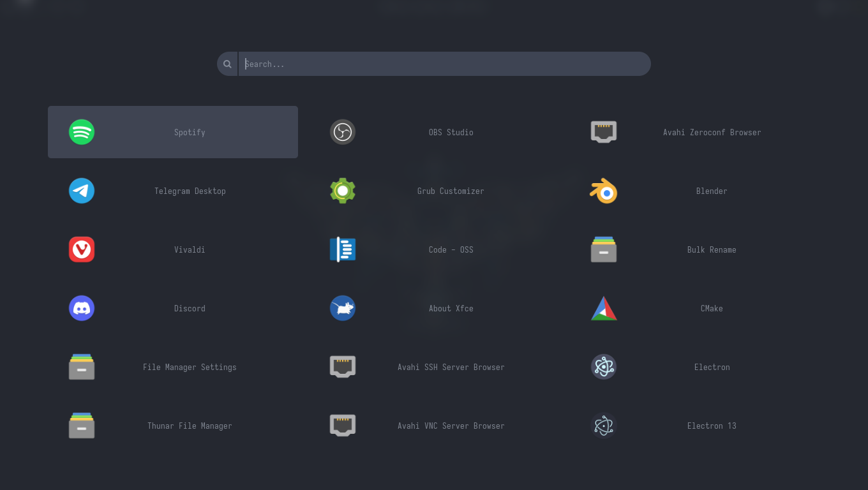Click Grub Customizer text entry
868x490 pixels.
451,191
